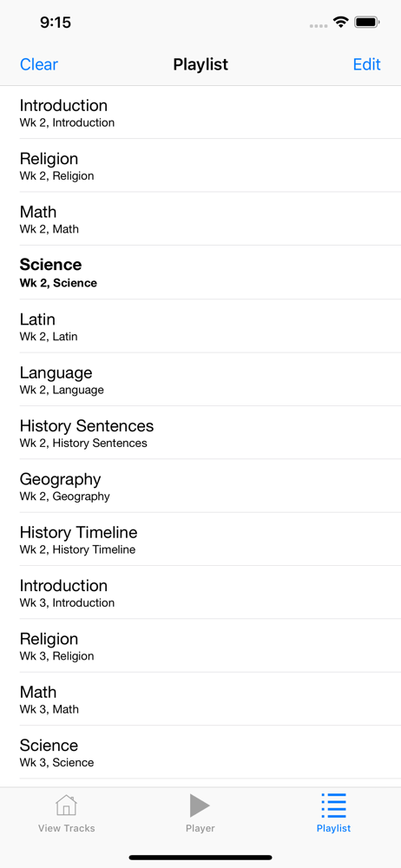The image size is (401, 868).
Task: Tap the battery indicator icon
Action: [x=367, y=23]
